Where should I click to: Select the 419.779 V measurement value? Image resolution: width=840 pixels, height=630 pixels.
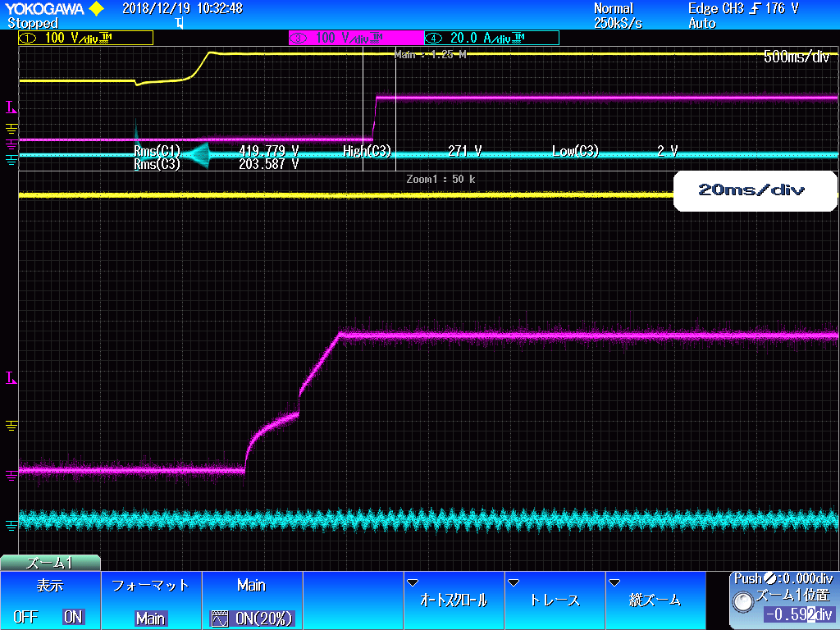pyautogui.click(x=268, y=151)
